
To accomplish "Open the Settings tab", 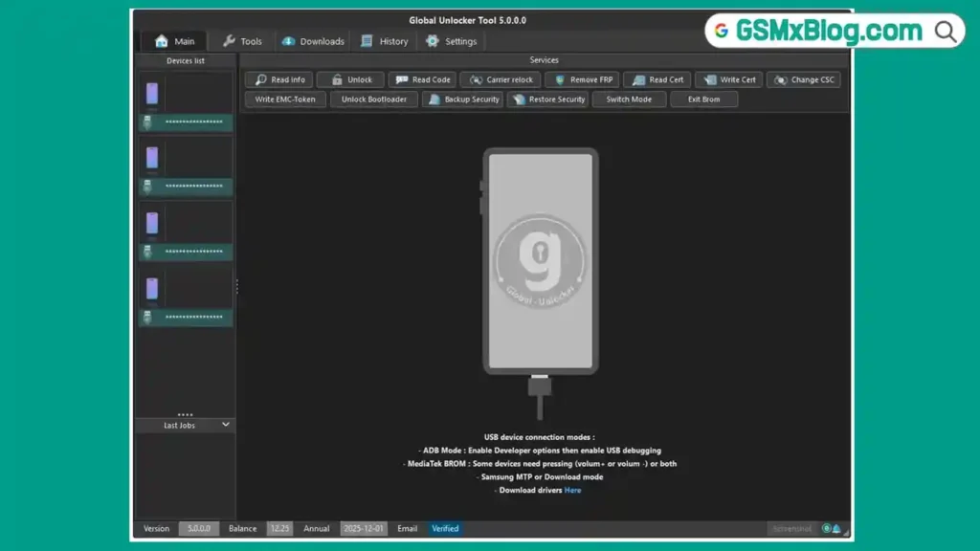I will tap(452, 41).
